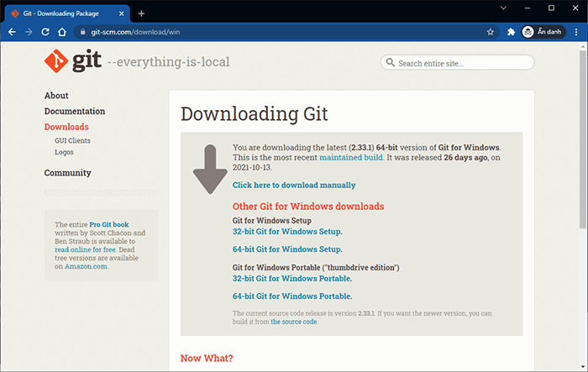Viewport: 588px width, 372px height.
Task: Bookmark this page with the star icon
Action: click(490, 32)
